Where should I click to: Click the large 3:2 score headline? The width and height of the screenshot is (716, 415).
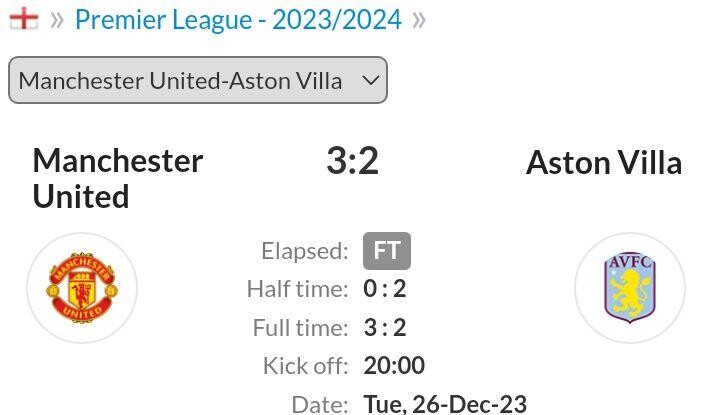(353, 161)
